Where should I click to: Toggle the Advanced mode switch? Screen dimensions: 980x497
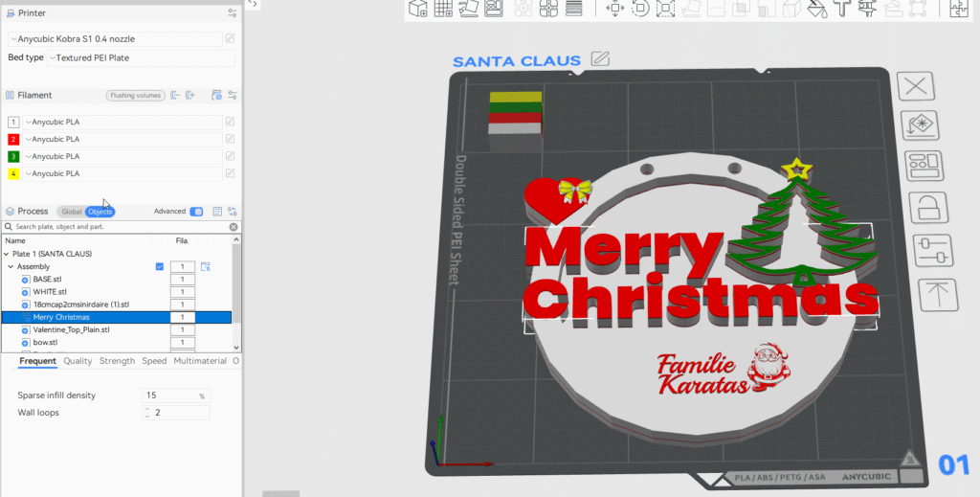196,212
